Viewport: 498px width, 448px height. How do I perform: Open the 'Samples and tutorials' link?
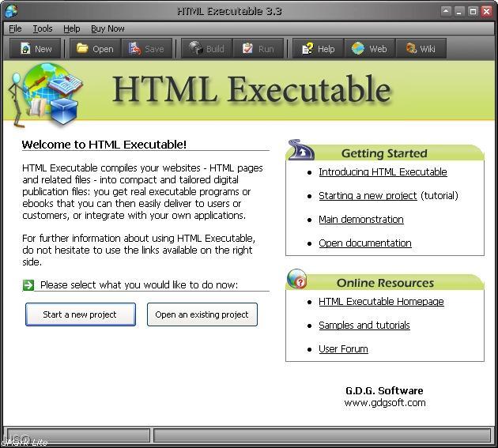[x=364, y=326]
